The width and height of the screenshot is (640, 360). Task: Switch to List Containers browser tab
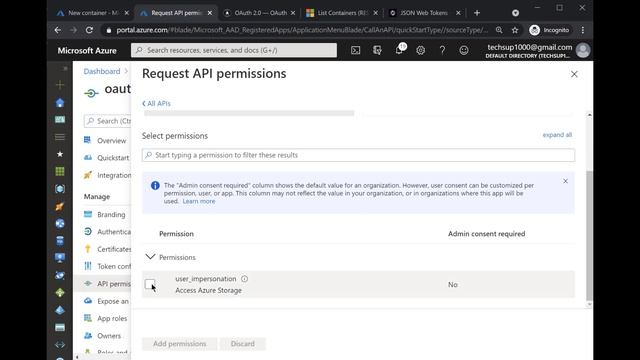pyautogui.click(x=341, y=13)
